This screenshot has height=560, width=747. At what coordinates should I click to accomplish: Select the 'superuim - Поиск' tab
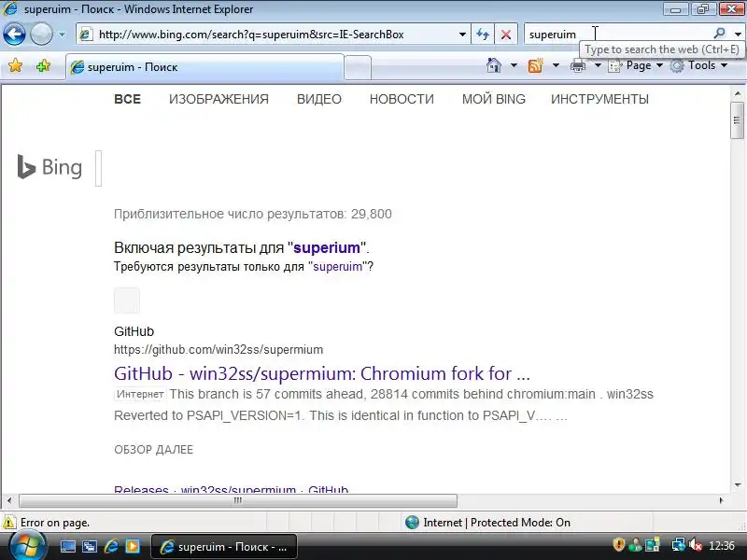(x=204, y=67)
